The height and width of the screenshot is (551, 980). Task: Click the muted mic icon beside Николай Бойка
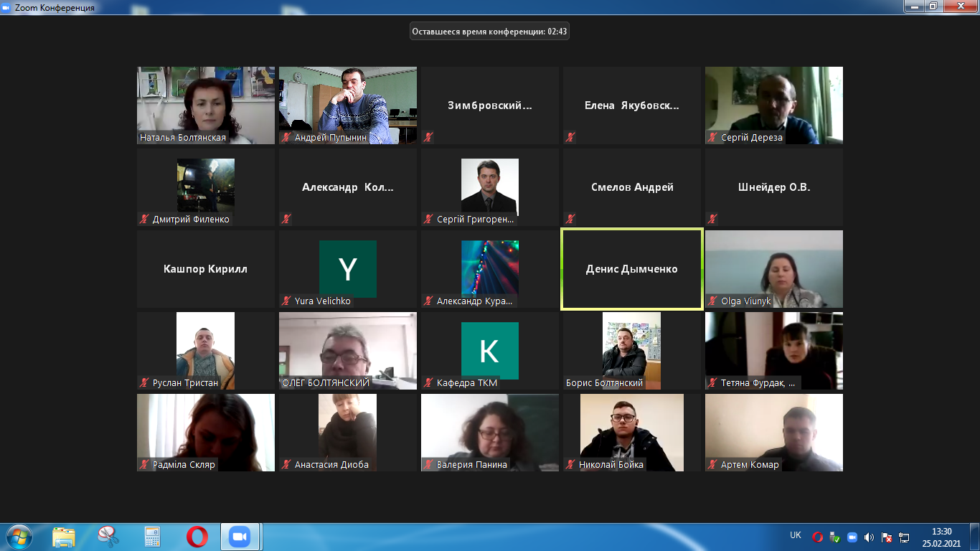click(x=570, y=464)
